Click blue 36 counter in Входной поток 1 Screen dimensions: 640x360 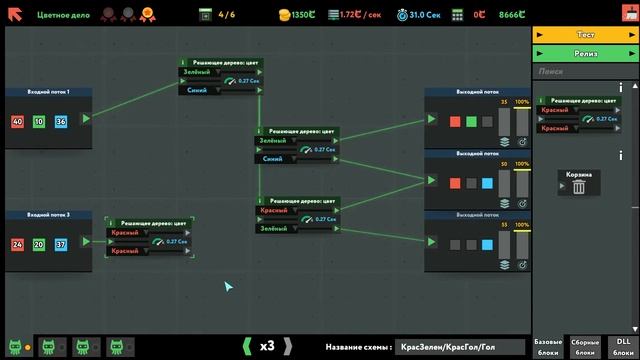(x=61, y=121)
